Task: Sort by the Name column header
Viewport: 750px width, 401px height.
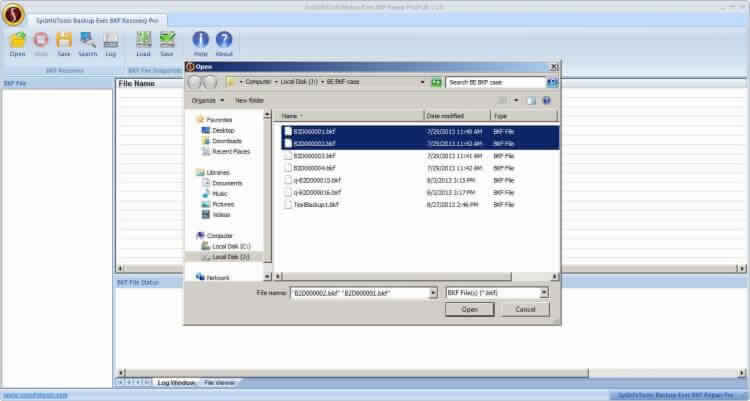Action: 350,116
